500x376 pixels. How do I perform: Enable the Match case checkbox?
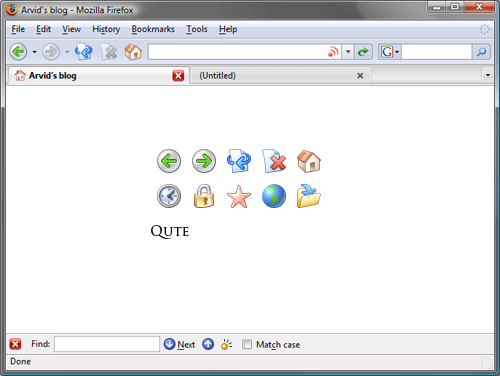(247, 344)
